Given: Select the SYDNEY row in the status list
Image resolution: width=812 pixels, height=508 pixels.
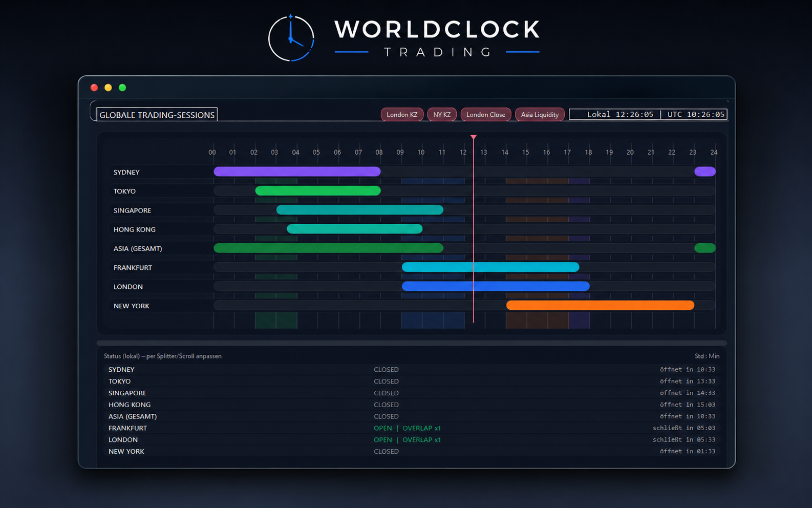Looking at the screenshot, I should pos(412,369).
